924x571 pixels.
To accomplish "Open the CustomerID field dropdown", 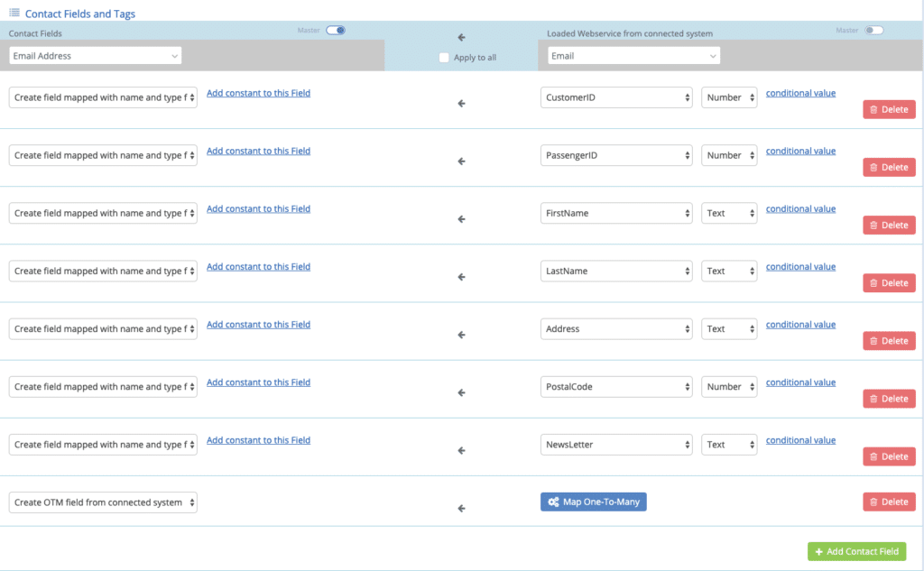I will coord(616,97).
